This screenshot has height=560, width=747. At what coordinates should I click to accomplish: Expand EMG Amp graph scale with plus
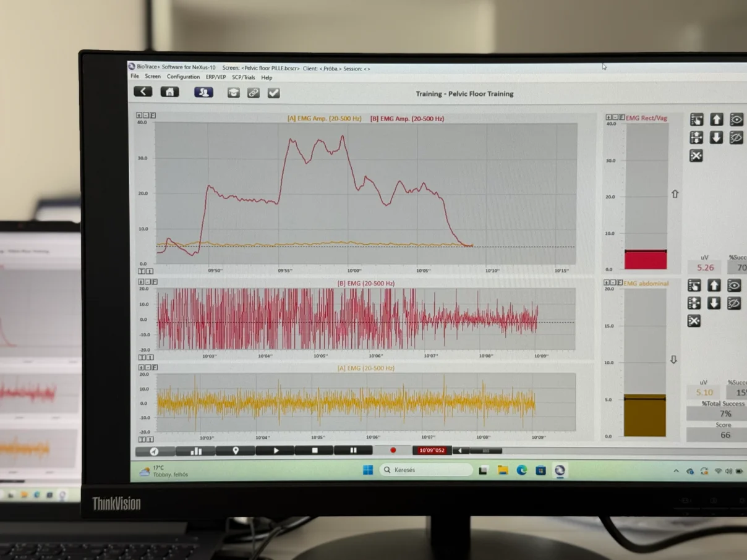(x=140, y=116)
